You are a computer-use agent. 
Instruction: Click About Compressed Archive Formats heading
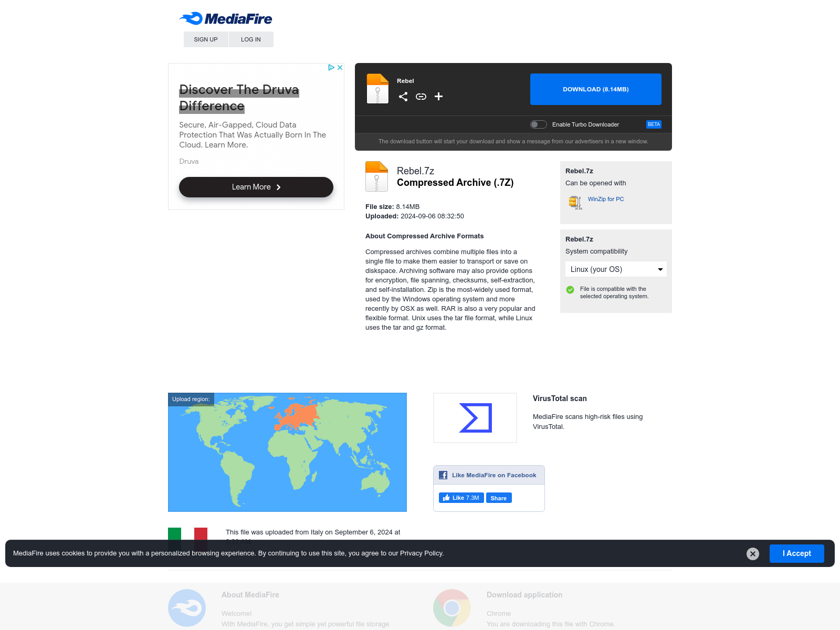pos(425,236)
